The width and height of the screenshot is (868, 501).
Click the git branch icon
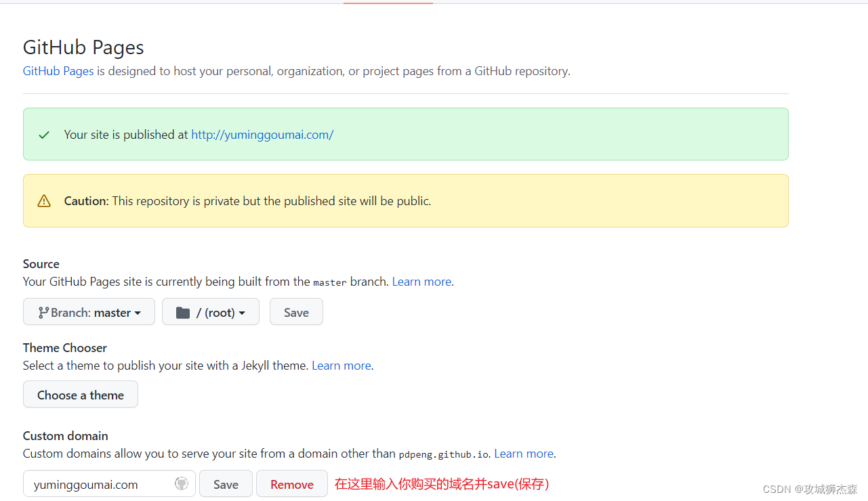(43, 313)
